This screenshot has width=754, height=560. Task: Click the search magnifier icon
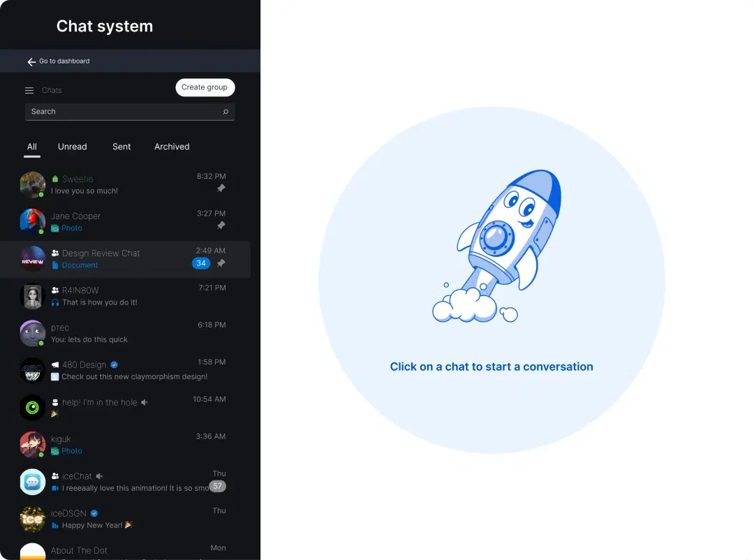click(226, 112)
